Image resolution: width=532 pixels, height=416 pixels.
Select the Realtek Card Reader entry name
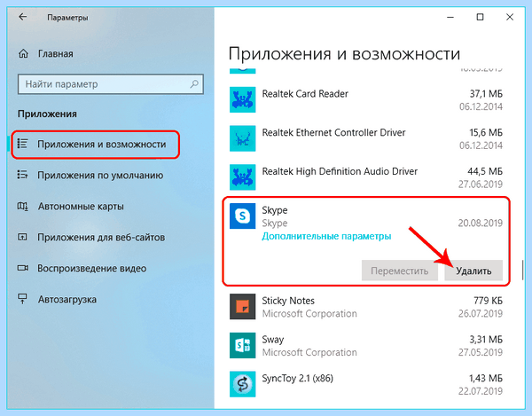305,94
